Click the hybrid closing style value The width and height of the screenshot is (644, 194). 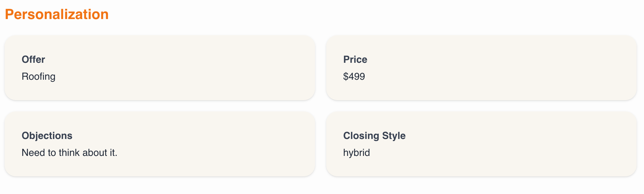pyautogui.click(x=357, y=153)
